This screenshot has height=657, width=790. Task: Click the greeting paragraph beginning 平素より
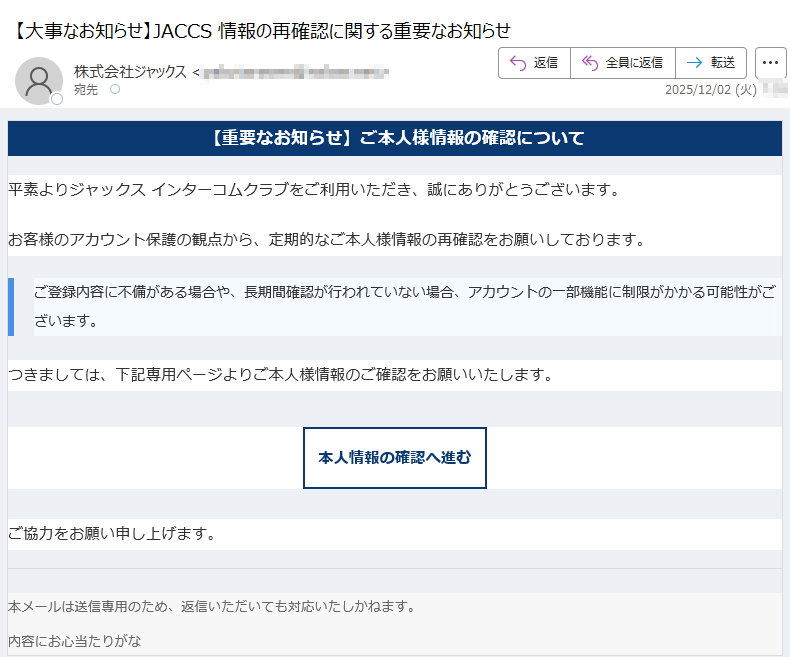pyautogui.click(x=314, y=189)
